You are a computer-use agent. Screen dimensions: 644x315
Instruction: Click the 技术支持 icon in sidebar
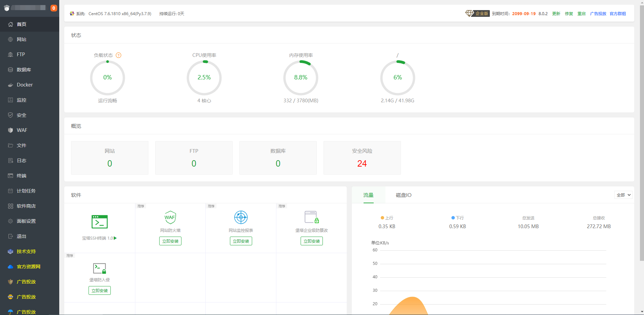pos(10,251)
